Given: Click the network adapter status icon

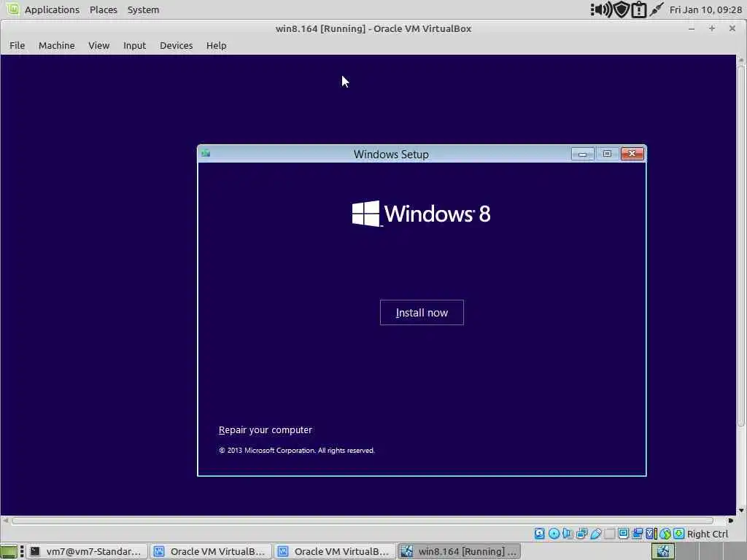Looking at the screenshot, I should pyautogui.click(x=581, y=533).
